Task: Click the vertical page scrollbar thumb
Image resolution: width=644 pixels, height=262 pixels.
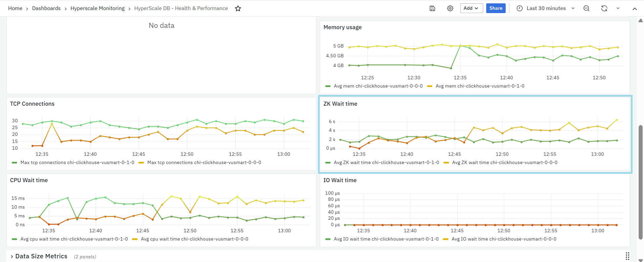Action: tap(640, 181)
